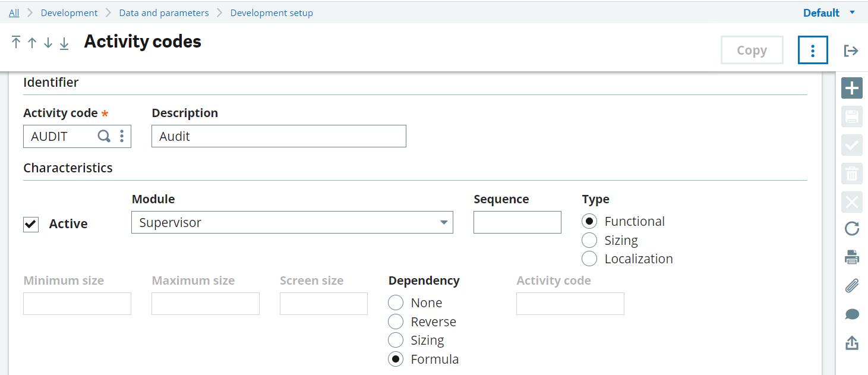Open the Module dropdown list
868x375 pixels.
[443, 222]
